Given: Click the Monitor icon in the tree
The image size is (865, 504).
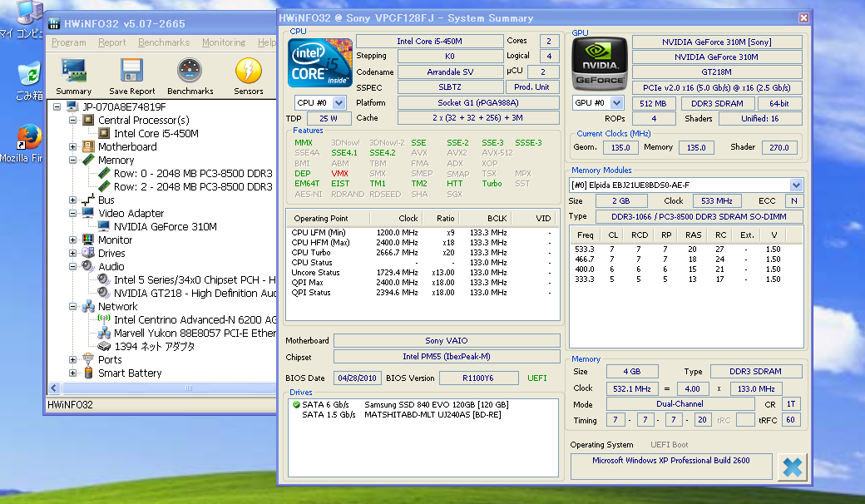Looking at the screenshot, I should [x=88, y=240].
